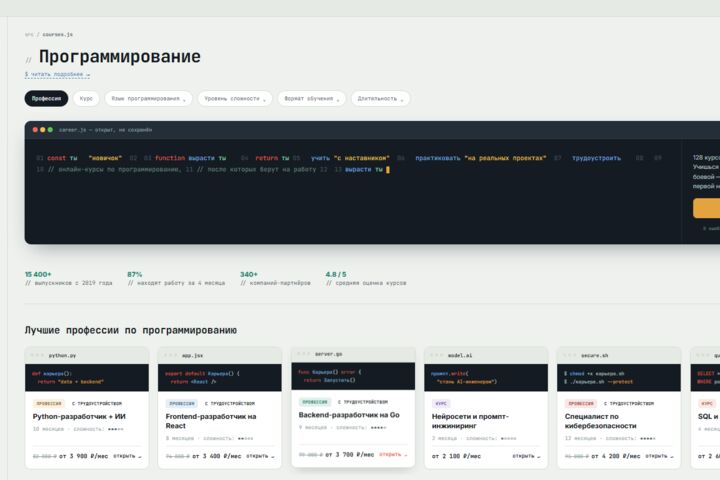Click the от 4 200 ₽/мес price

coord(616,456)
